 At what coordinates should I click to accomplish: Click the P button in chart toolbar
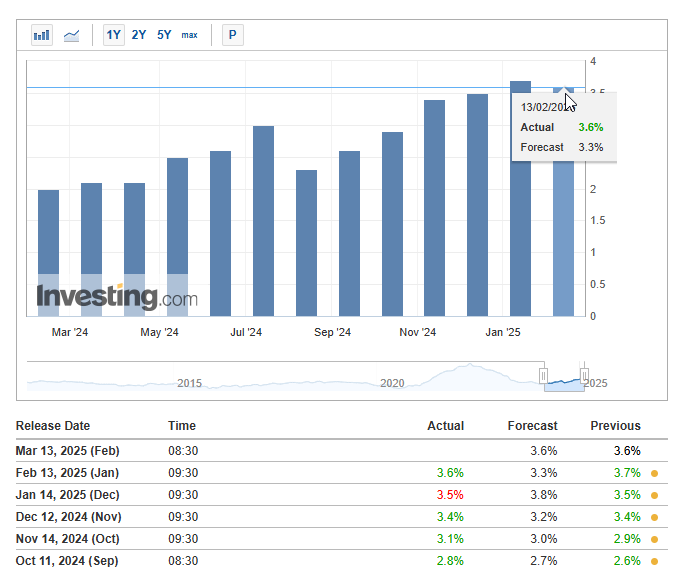tap(233, 35)
